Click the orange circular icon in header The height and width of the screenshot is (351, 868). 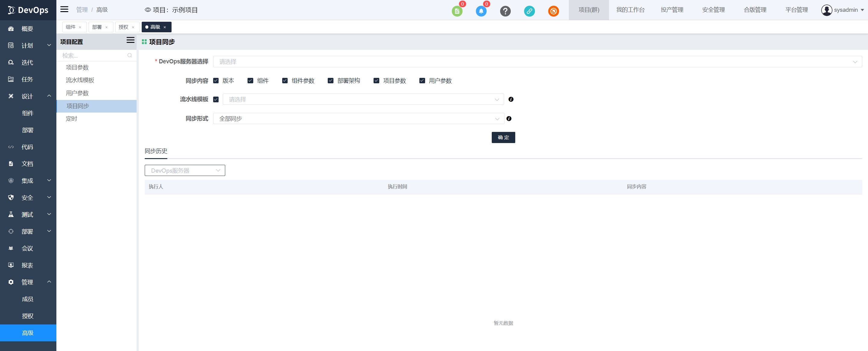pyautogui.click(x=553, y=11)
